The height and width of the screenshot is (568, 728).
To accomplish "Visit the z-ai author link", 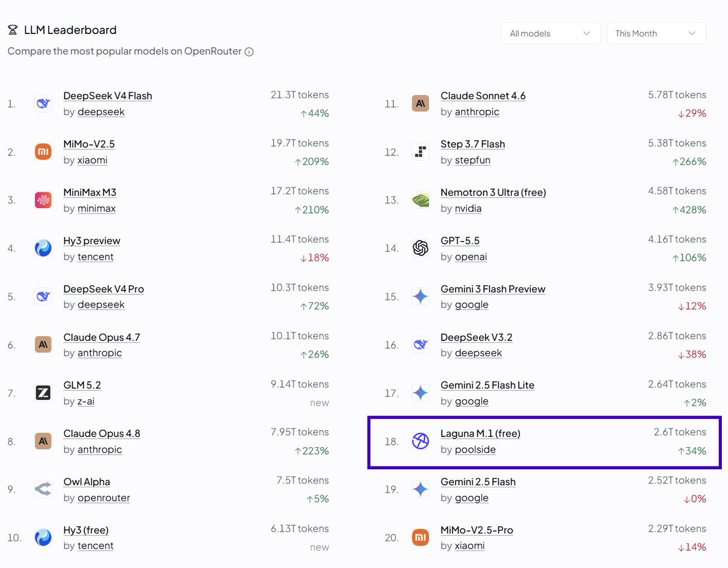I will (x=86, y=401).
